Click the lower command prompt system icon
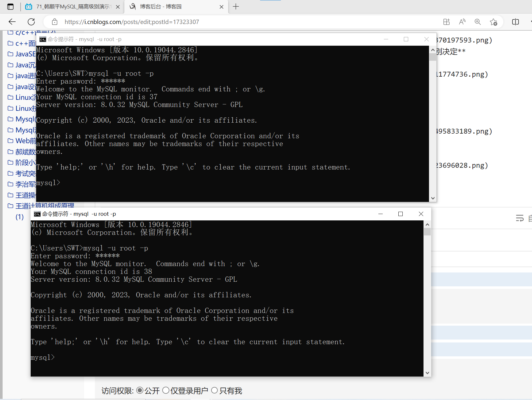 click(37, 214)
